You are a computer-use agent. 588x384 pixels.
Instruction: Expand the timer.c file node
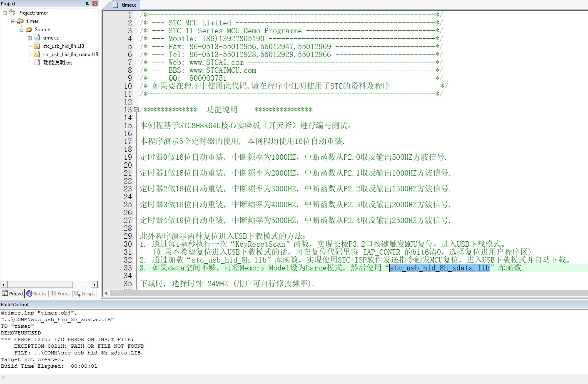tap(30, 38)
